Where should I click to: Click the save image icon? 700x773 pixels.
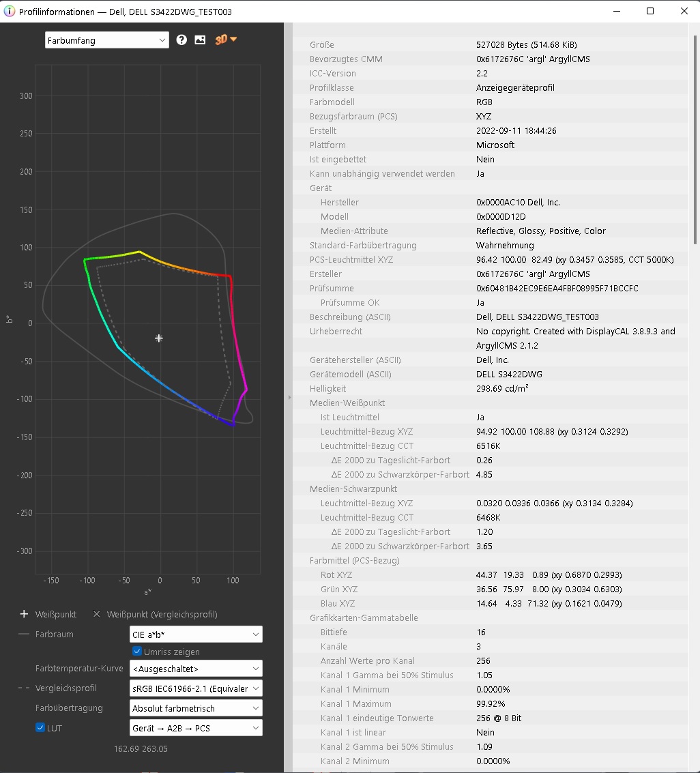tap(200, 40)
